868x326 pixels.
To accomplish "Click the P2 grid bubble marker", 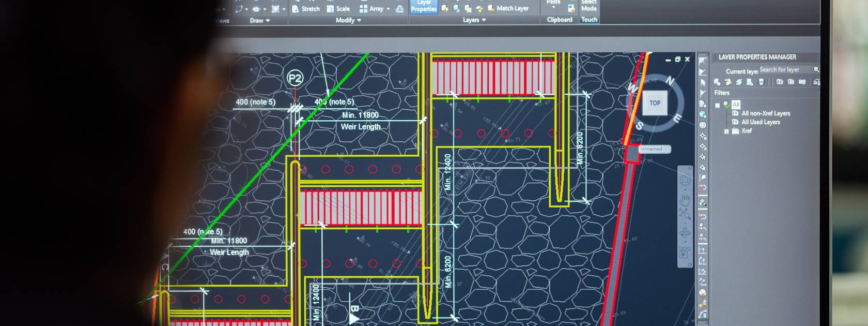I will pos(295,79).
